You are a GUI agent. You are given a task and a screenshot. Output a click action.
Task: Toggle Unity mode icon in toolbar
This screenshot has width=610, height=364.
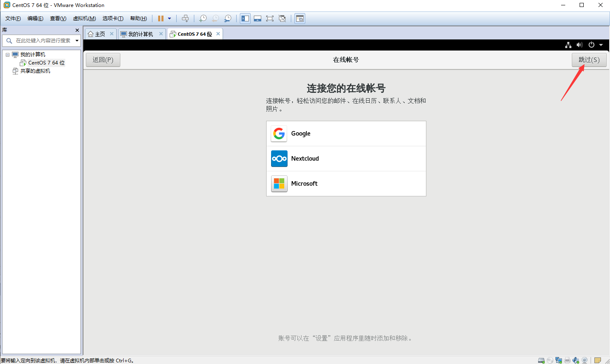[x=282, y=18]
